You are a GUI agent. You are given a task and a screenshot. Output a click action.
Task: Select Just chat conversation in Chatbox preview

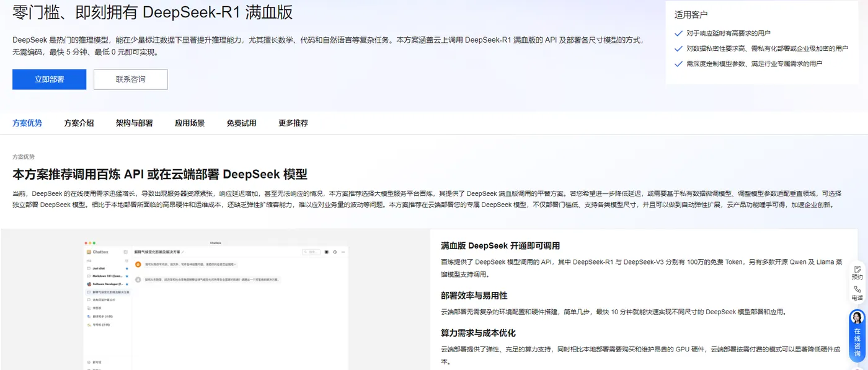click(107, 268)
